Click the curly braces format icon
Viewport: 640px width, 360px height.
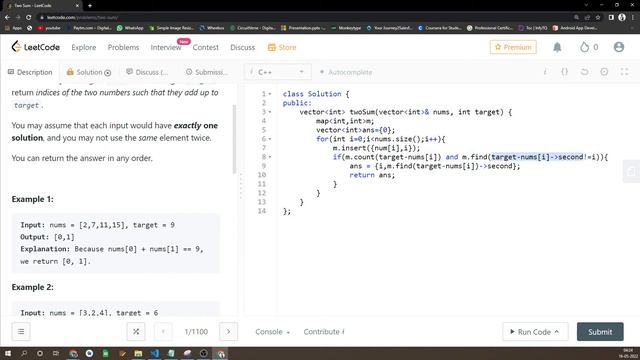click(x=564, y=72)
